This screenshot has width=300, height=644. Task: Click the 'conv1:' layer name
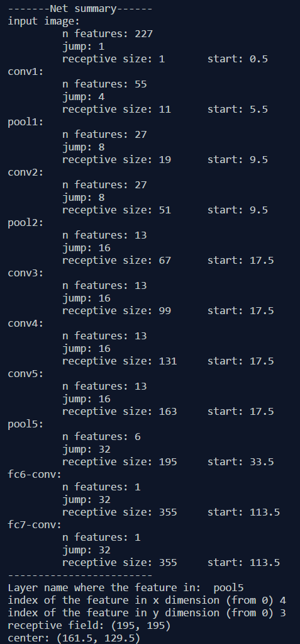25,72
